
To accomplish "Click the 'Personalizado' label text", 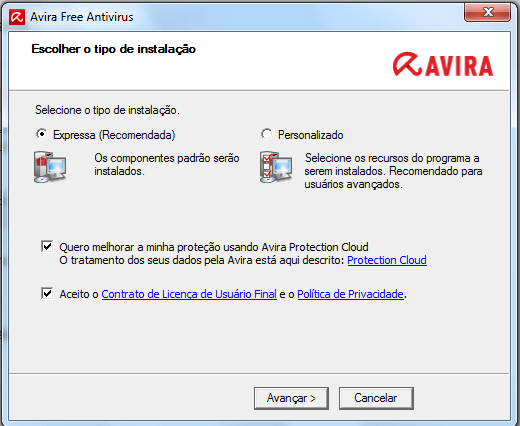I will 311,135.
